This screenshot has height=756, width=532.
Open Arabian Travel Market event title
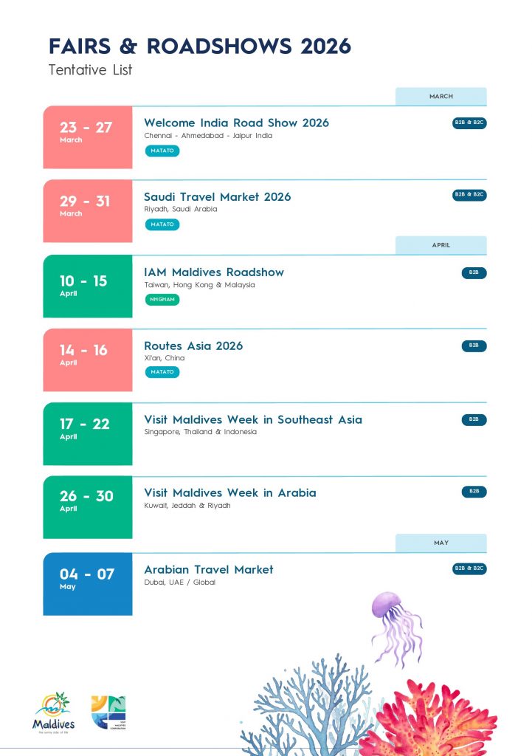208,569
